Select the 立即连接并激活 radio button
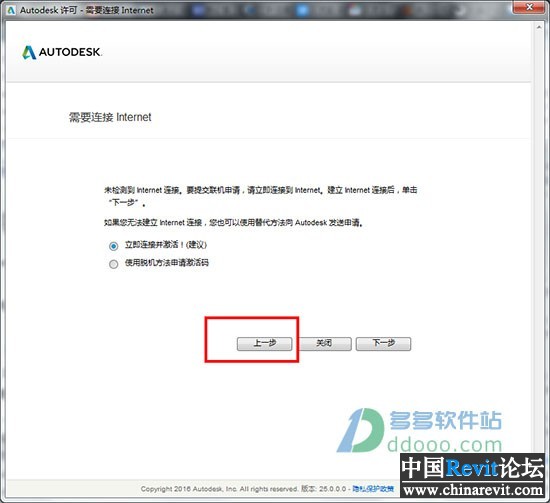Image resolution: width=550 pixels, height=503 pixels. pyautogui.click(x=113, y=246)
